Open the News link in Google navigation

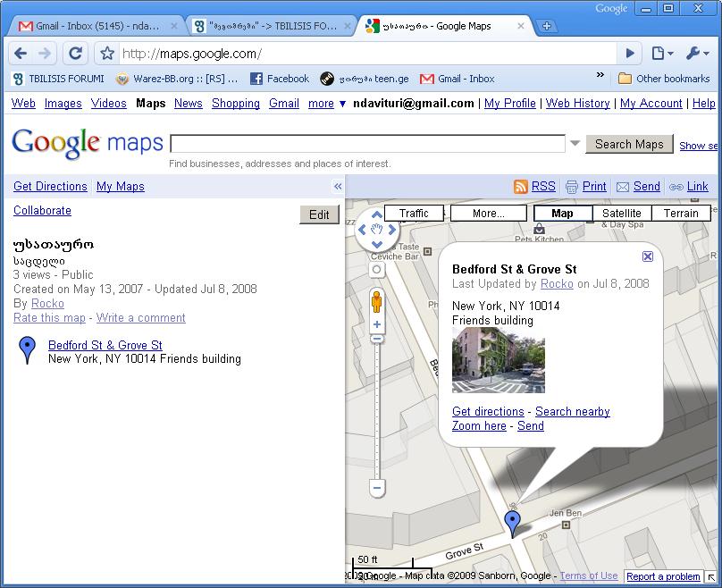click(189, 103)
